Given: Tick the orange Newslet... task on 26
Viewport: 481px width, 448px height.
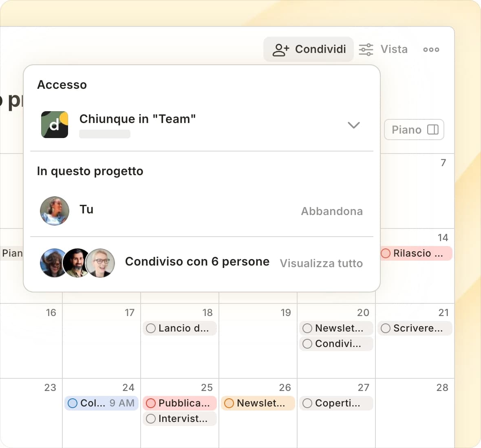Looking at the screenshot, I should point(229,403).
